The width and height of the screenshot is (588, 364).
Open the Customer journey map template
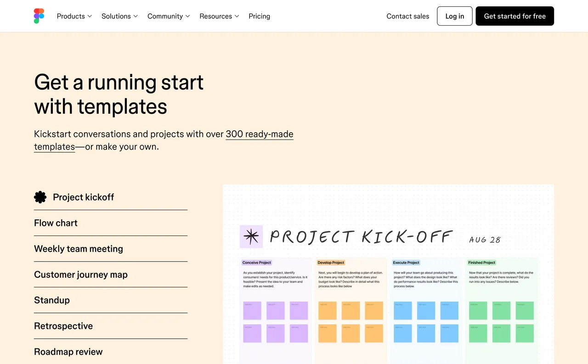(x=81, y=274)
